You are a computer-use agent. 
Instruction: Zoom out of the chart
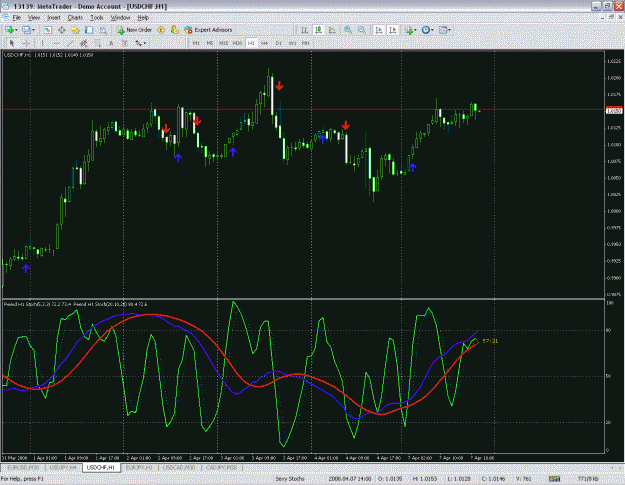click(362, 30)
